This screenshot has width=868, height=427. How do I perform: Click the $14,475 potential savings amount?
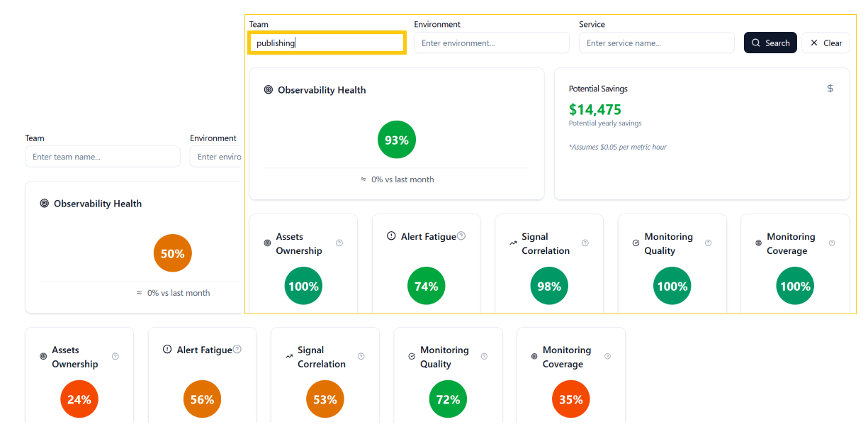(x=595, y=110)
